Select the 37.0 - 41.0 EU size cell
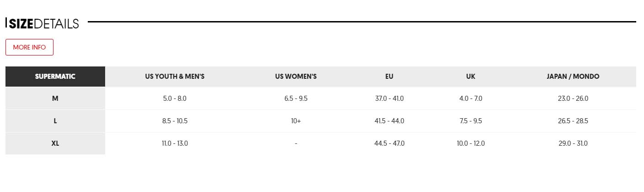This screenshot has height=192, width=644. point(389,99)
